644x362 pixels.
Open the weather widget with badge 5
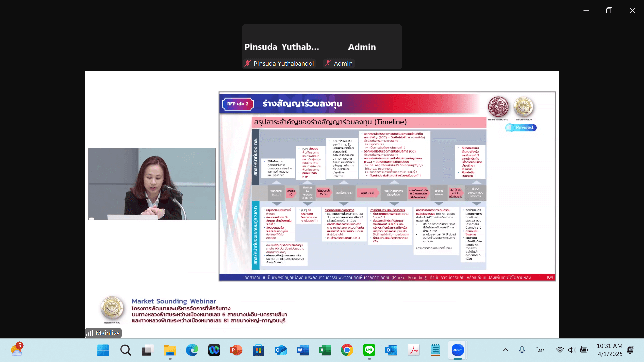click(17, 350)
